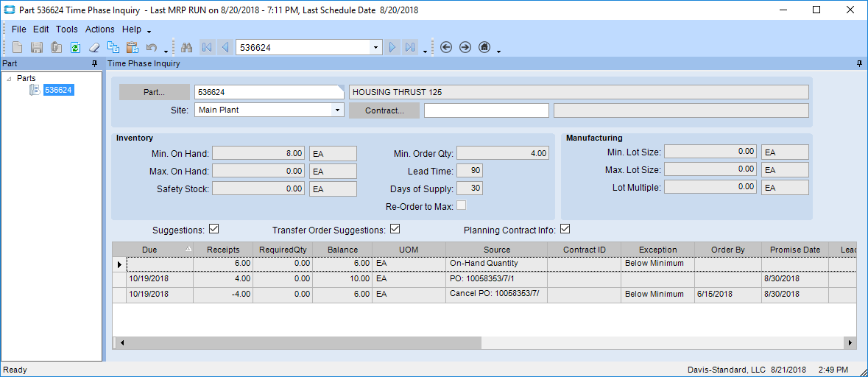Click the New document toolbar icon
The height and width of the screenshot is (377, 868).
coord(18,48)
